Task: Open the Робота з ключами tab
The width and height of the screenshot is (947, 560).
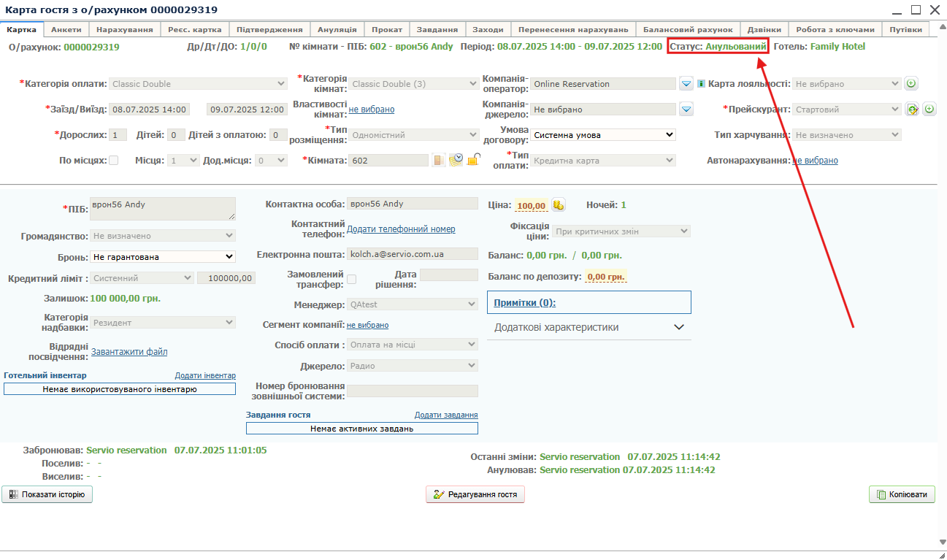Action: tap(835, 29)
